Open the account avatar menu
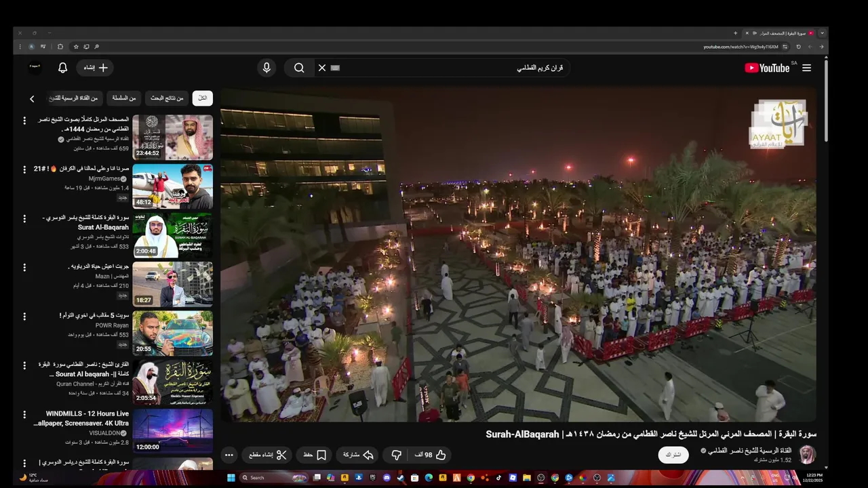 pyautogui.click(x=35, y=66)
